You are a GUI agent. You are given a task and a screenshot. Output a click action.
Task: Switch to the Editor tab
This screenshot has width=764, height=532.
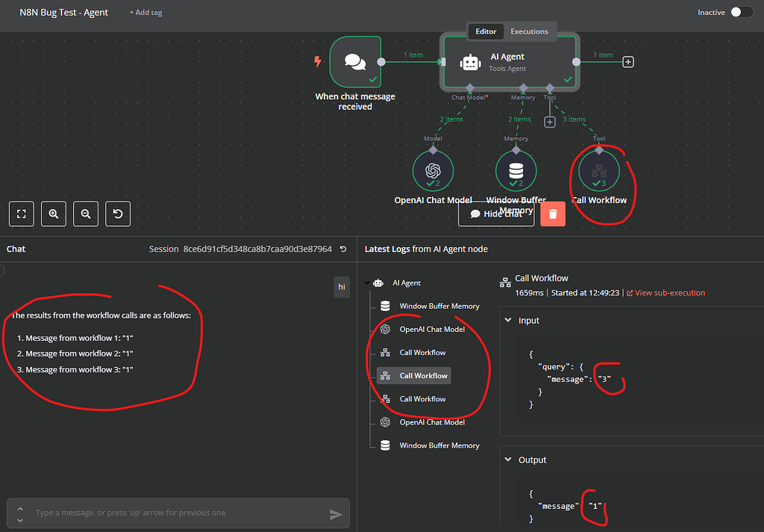(486, 31)
